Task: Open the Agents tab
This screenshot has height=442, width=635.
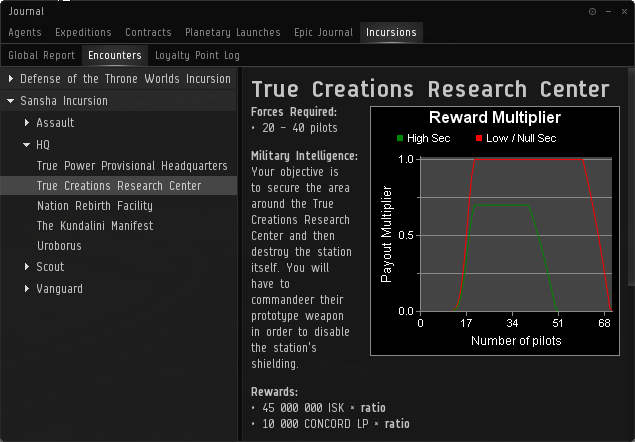Action: [25, 32]
